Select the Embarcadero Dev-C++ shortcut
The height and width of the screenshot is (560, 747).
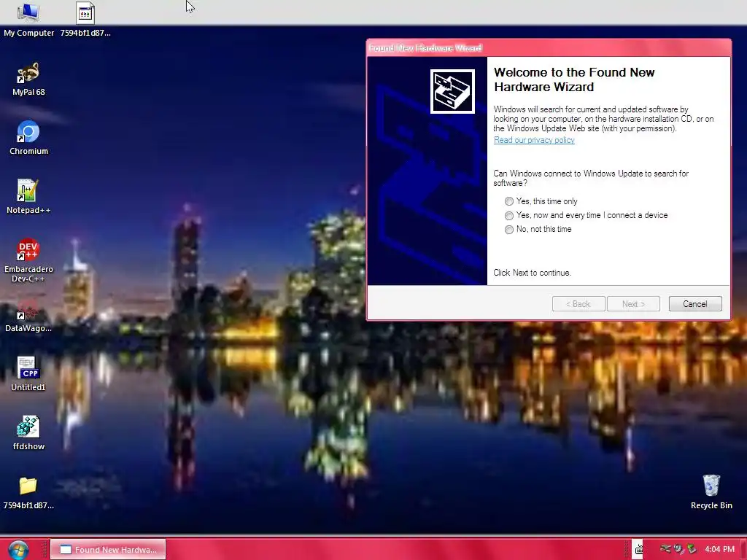[28, 260]
